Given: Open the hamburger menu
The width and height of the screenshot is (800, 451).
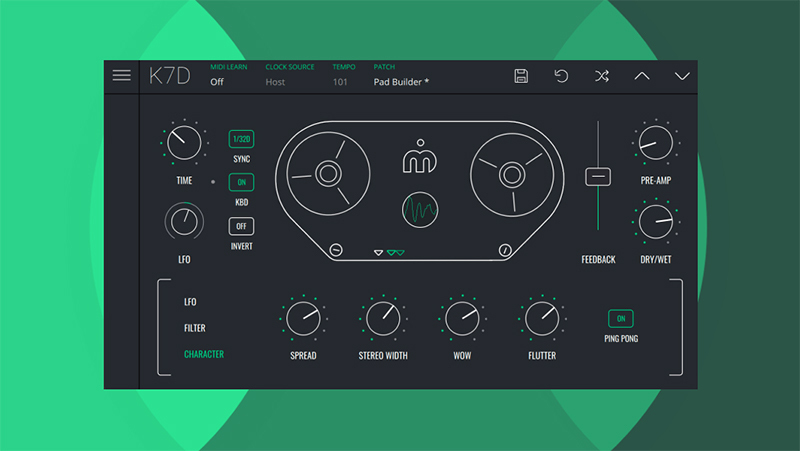Looking at the screenshot, I should pos(122,76).
